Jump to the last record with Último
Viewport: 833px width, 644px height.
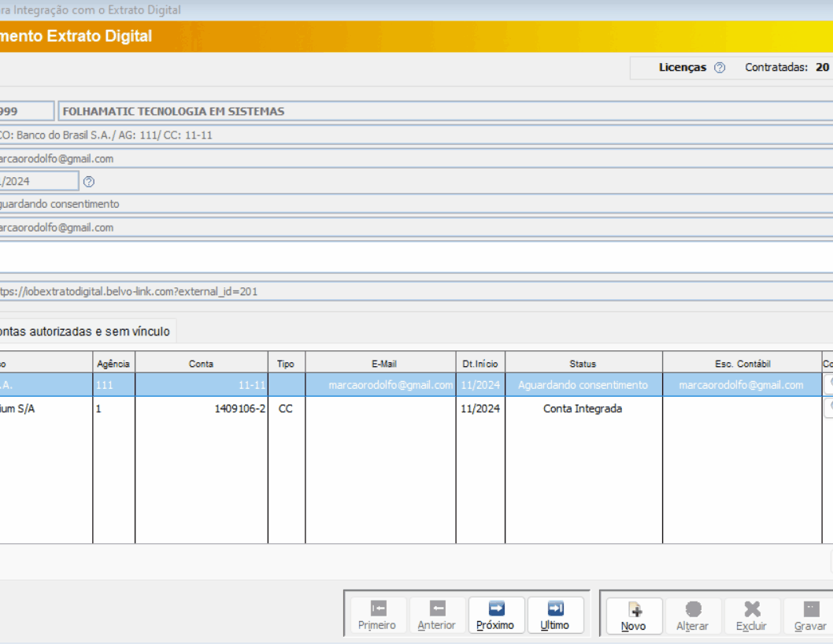pos(555,609)
